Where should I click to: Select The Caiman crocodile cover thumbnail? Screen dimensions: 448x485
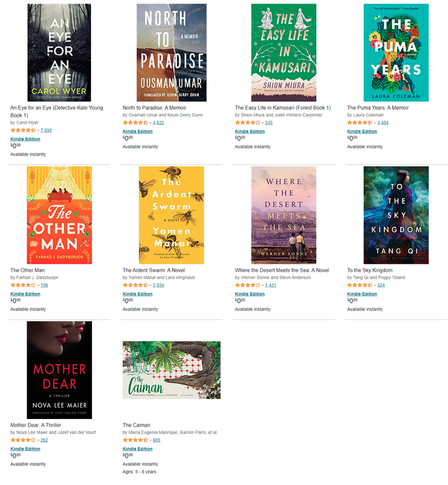[x=172, y=370]
